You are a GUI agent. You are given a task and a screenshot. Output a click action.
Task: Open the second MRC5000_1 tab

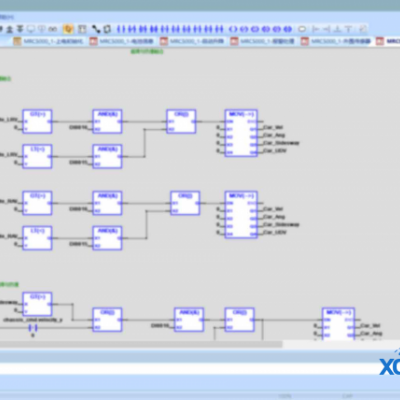(122, 41)
